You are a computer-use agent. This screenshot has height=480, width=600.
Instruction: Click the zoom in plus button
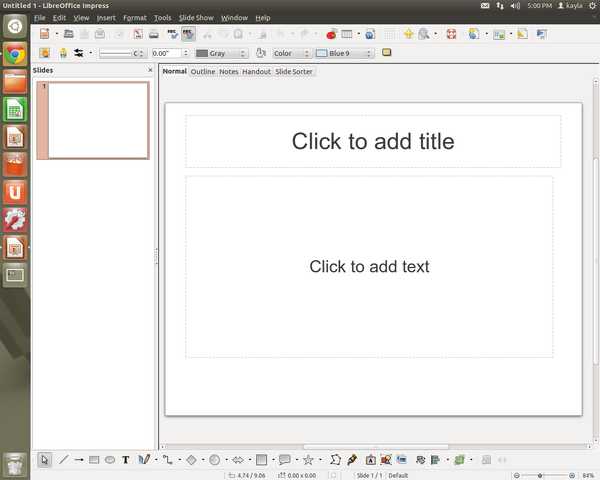[x=572, y=475]
